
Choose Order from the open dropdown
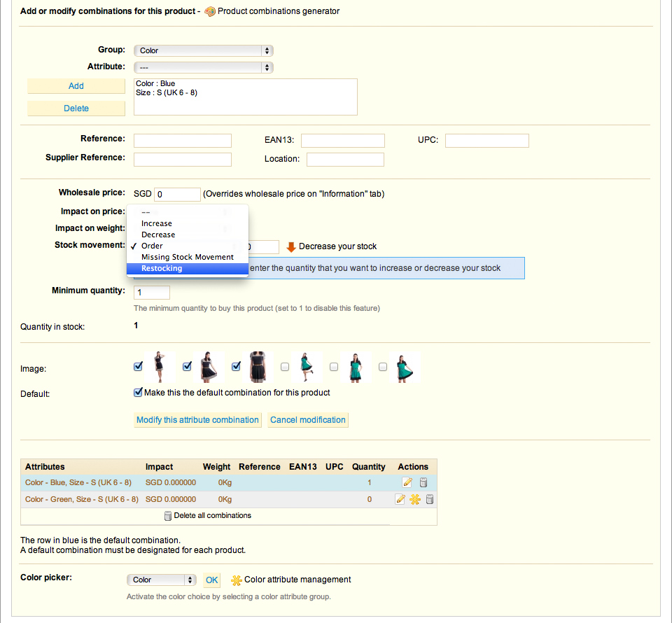188,246
